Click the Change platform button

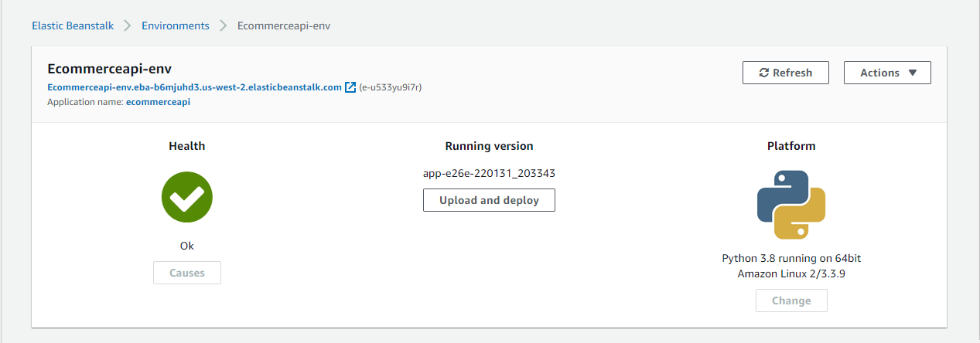pos(791,301)
